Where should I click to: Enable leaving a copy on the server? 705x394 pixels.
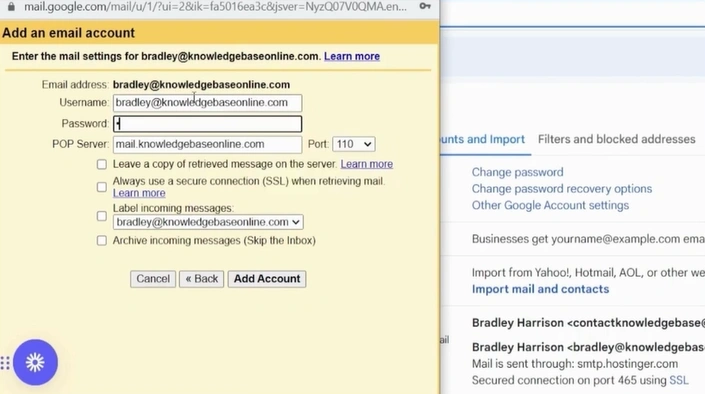[102, 164]
